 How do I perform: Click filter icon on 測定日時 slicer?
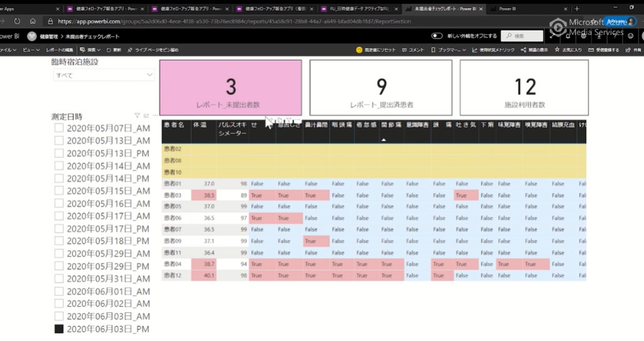137,116
